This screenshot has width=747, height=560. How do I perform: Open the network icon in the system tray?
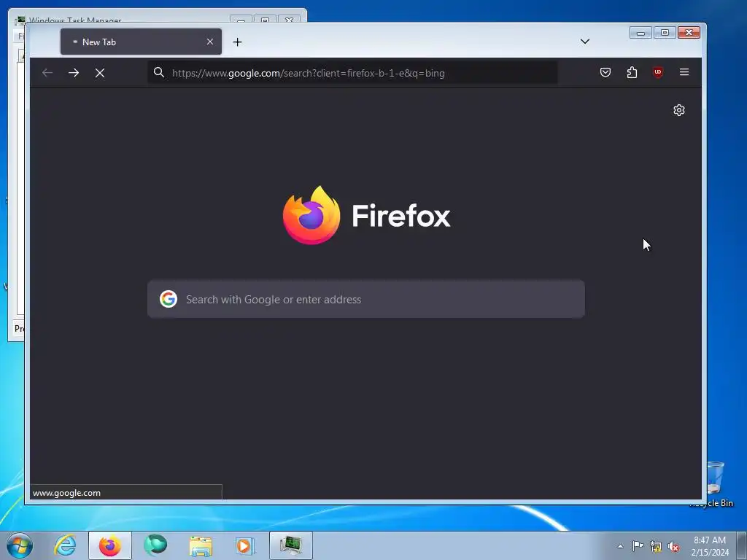click(x=656, y=546)
